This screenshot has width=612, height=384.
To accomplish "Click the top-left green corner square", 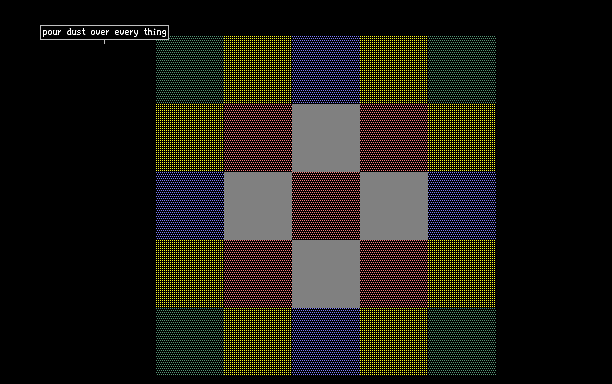I will (190, 70).
